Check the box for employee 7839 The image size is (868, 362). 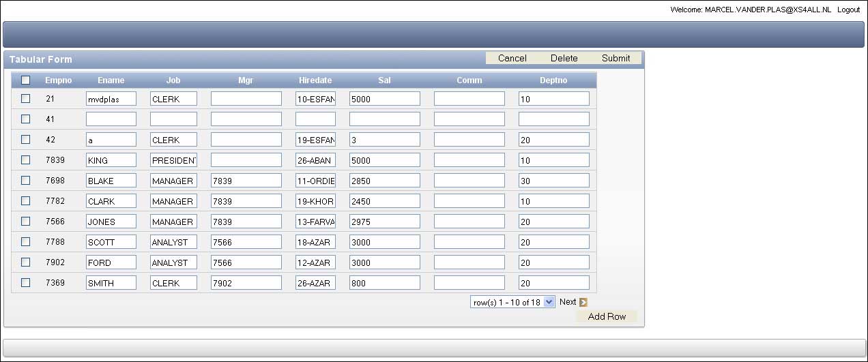[x=26, y=160]
